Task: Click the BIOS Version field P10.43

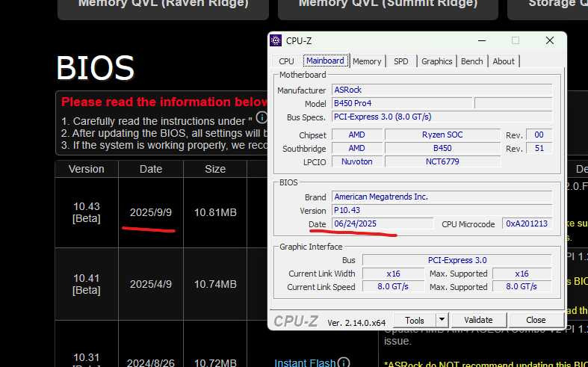Action: [x=442, y=210]
